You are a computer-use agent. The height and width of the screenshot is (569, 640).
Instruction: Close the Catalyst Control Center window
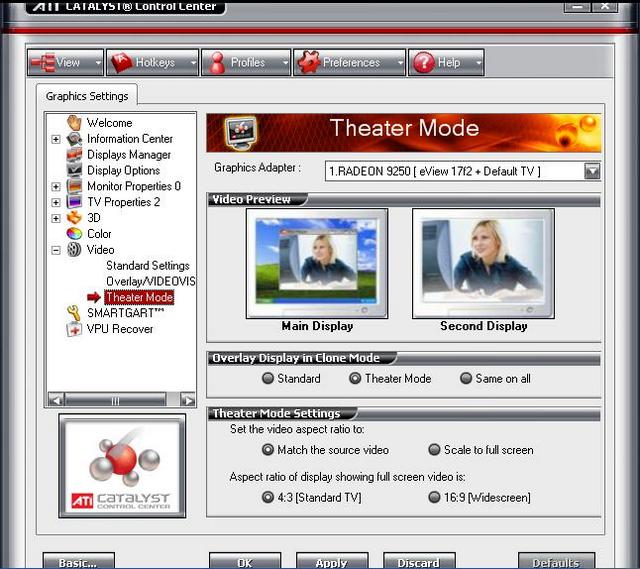coord(604,6)
